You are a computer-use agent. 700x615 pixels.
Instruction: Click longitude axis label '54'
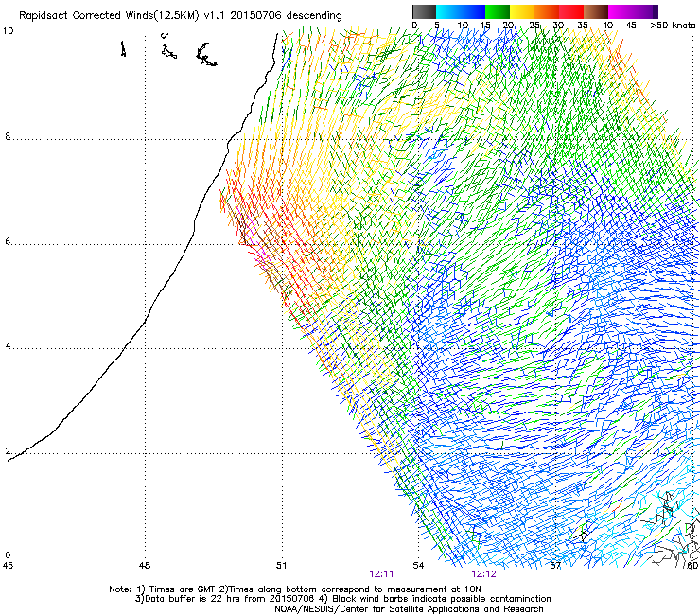click(x=418, y=566)
